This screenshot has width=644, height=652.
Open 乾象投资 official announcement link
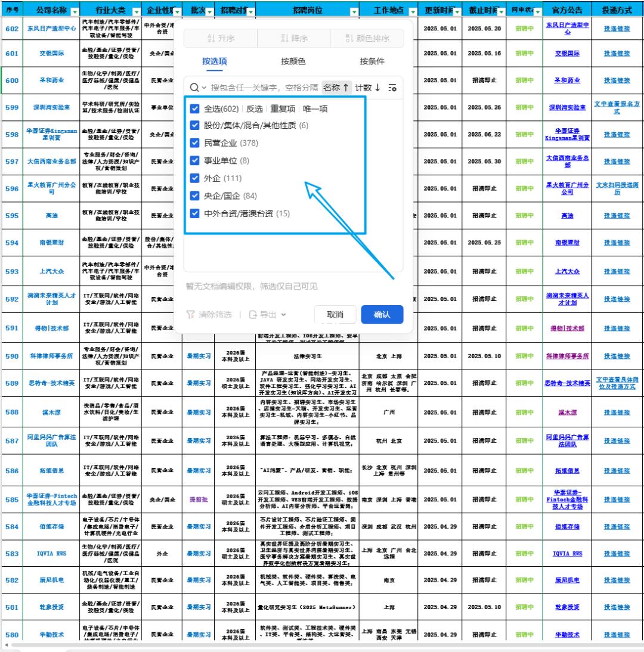pyautogui.click(x=567, y=607)
